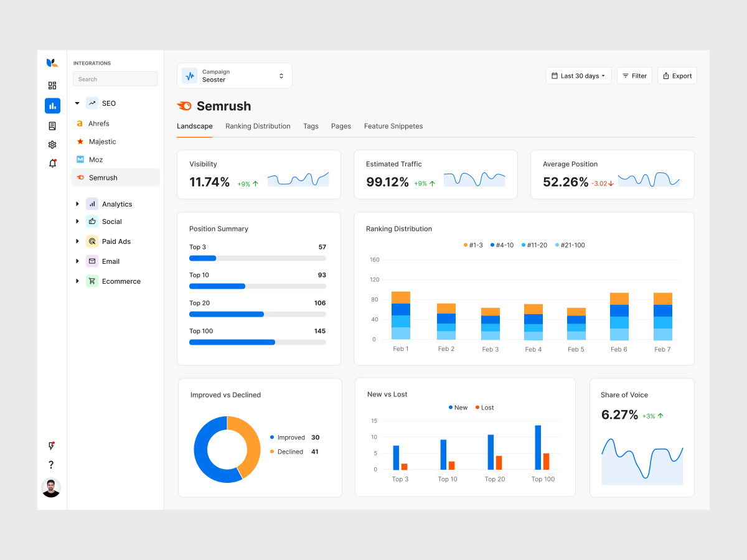Image resolution: width=747 pixels, height=560 pixels.
Task: Expand the Ecommerce section arrow
Action: coord(77,281)
